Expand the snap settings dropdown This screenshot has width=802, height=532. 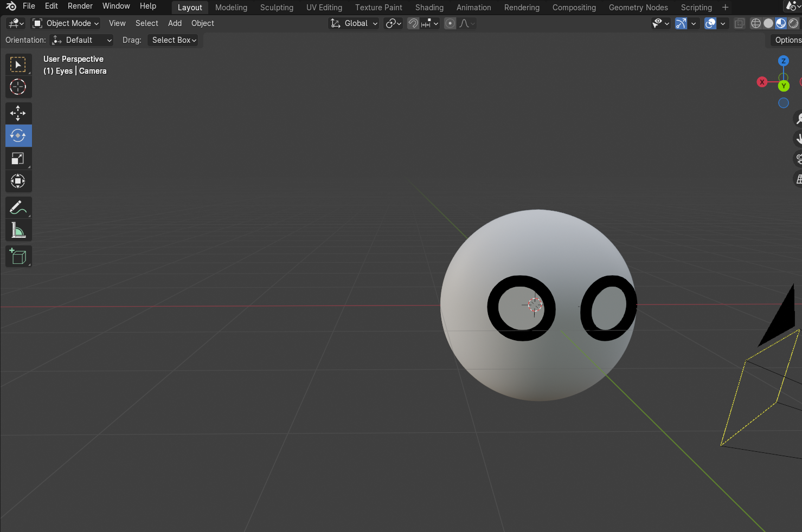[436, 23]
